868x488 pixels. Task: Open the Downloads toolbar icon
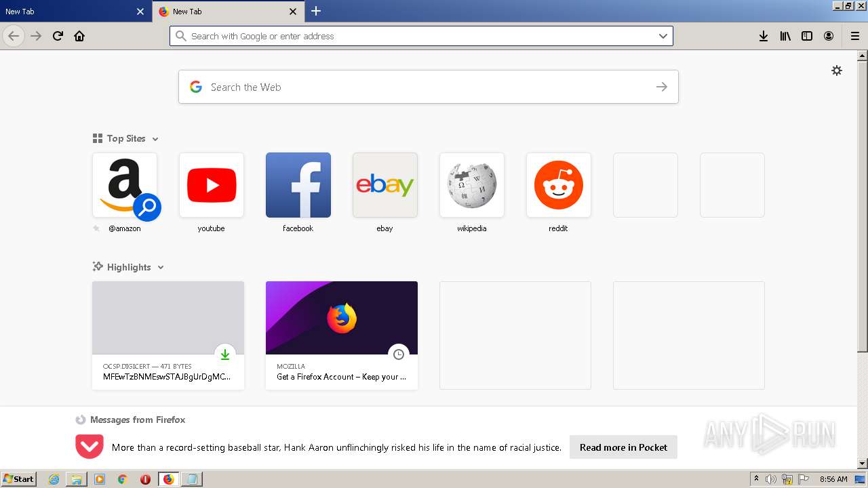click(764, 36)
